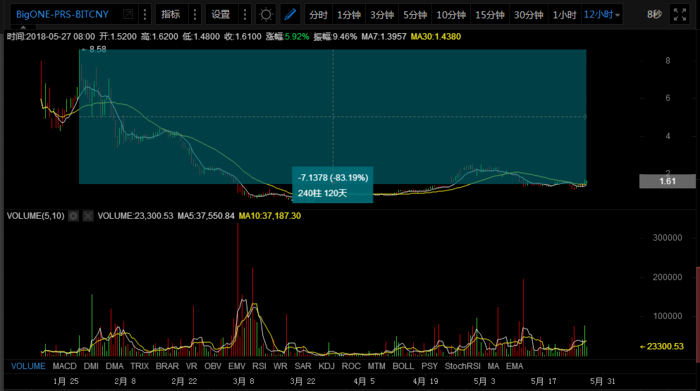Click the MA30:1.4380 legend value

(436, 37)
